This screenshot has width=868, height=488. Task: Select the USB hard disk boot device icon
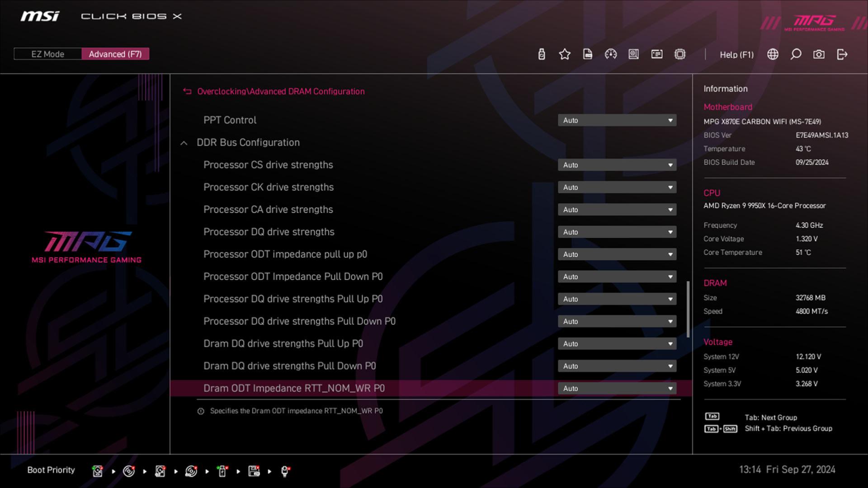160,471
